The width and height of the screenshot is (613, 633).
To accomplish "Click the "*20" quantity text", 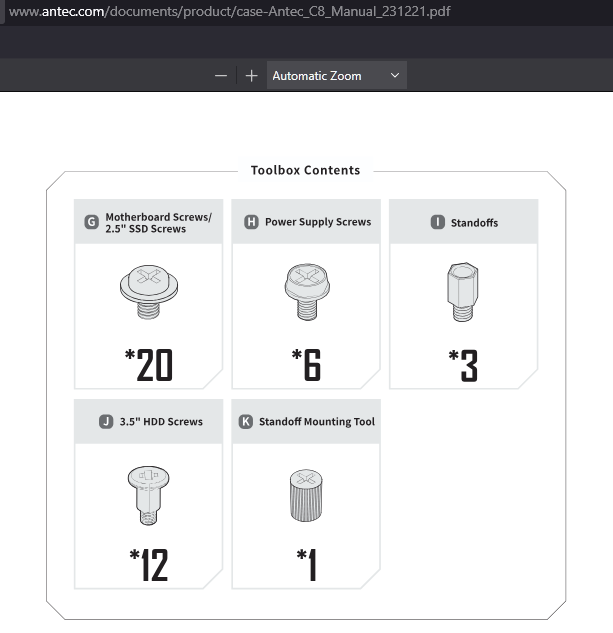I will point(149,365).
